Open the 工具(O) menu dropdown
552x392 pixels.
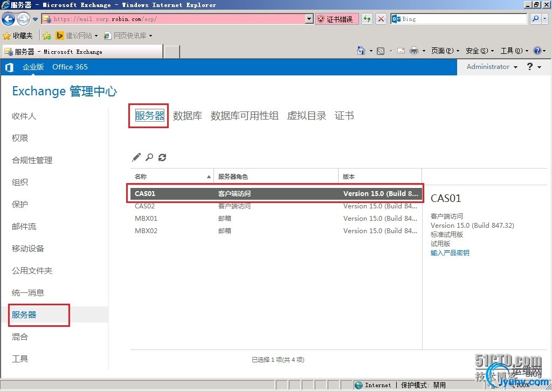tap(514, 51)
